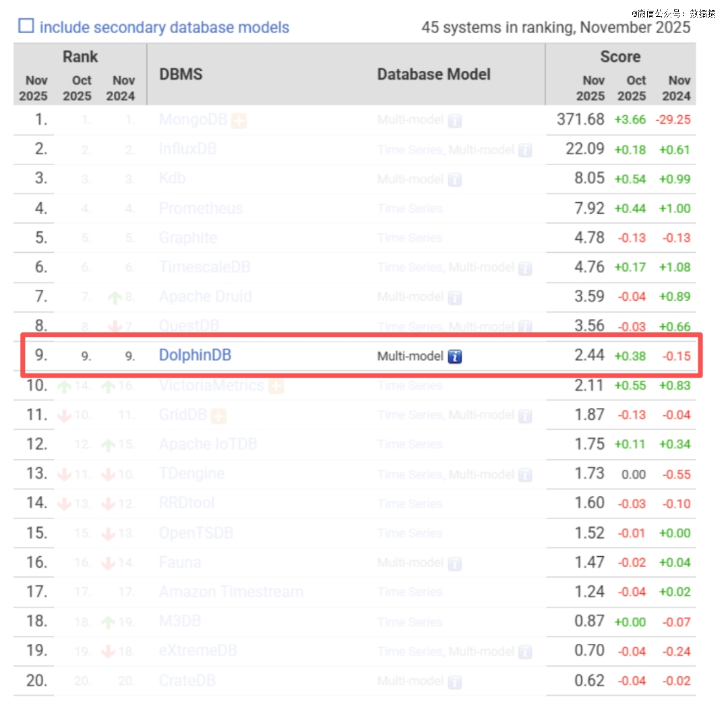Click info icon in the Fauna row
The height and width of the screenshot is (720, 728).
pos(455,563)
